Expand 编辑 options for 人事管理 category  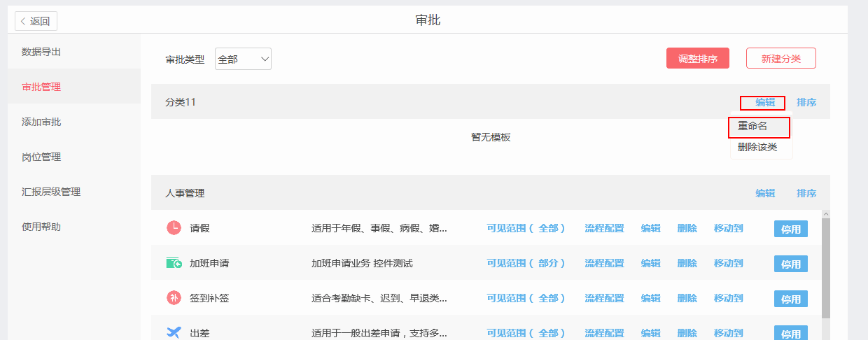pos(764,193)
